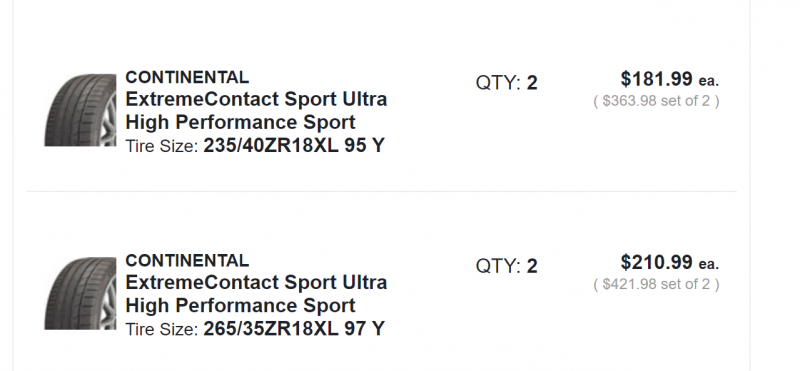Screen dimensions: 800x371
Task: Click the CONTINENTAL brand above the 265/35ZR18XL tire
Action: tap(187, 260)
